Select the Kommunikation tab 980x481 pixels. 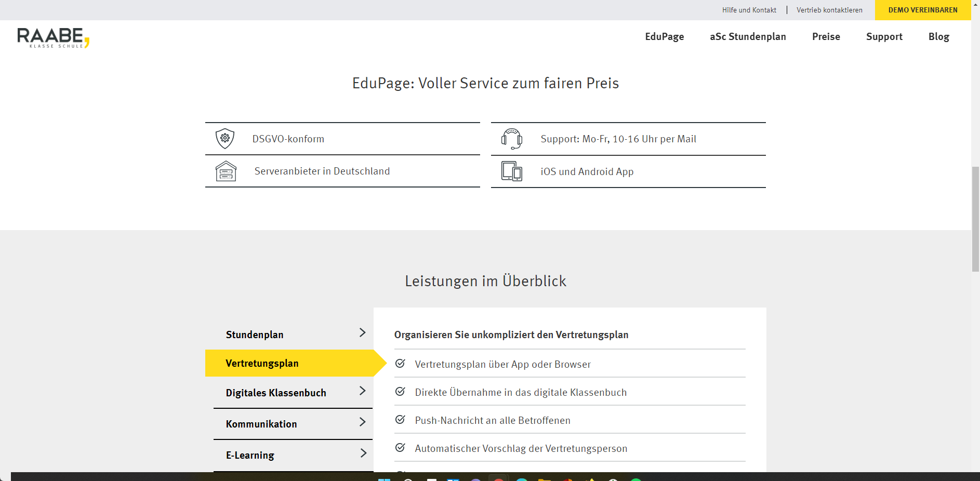(x=293, y=424)
